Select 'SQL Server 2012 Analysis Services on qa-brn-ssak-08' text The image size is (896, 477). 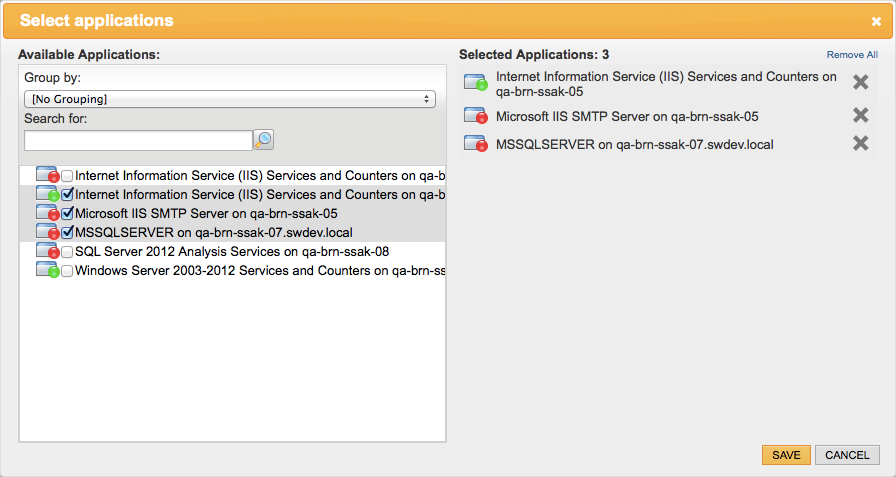(232, 251)
